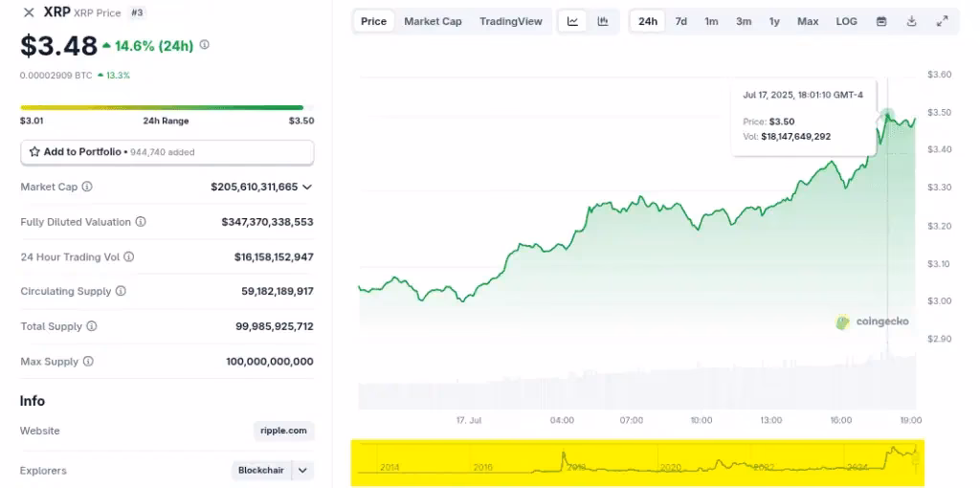Switch to candlestick chart view
This screenshot has width=980, height=488.
coord(603,21)
